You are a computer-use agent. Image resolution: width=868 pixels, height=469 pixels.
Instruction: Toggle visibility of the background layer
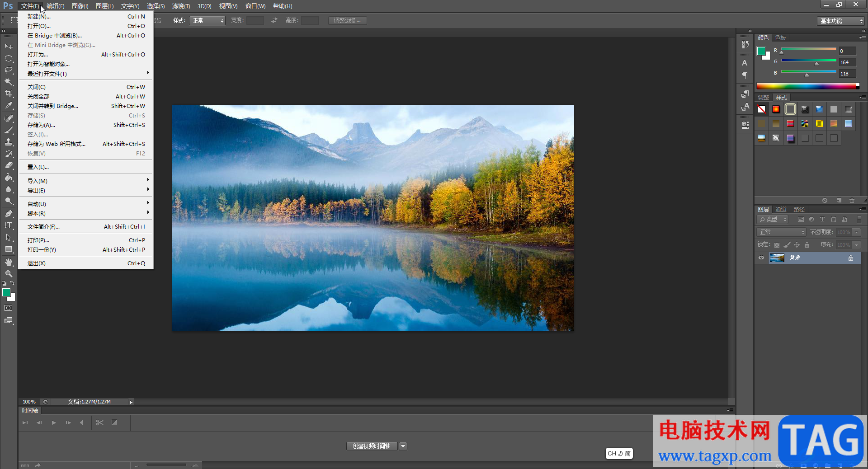coord(761,258)
